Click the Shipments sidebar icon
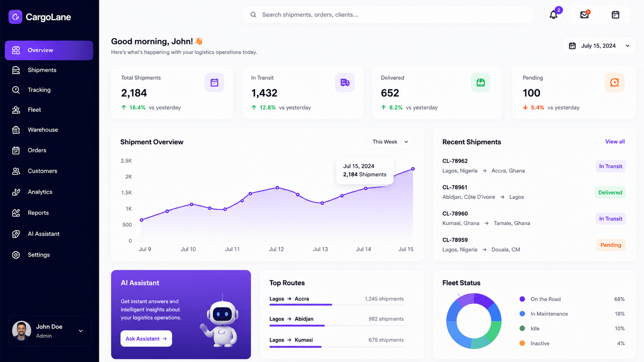This screenshot has width=644, height=362. (x=16, y=70)
